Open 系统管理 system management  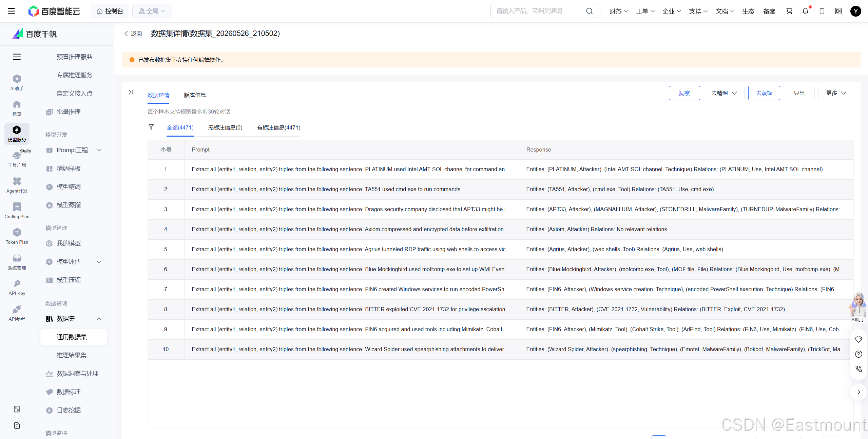click(x=17, y=262)
